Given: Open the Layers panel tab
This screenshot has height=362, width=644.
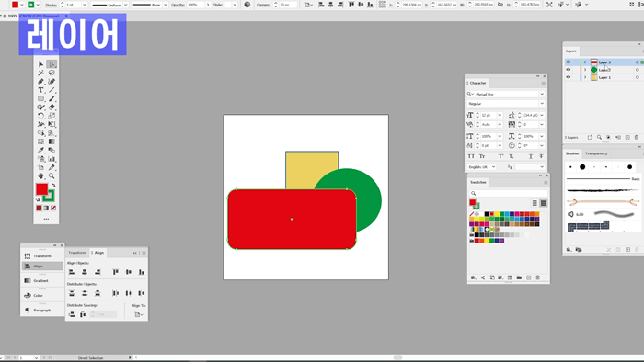Looking at the screenshot, I should (571, 51).
